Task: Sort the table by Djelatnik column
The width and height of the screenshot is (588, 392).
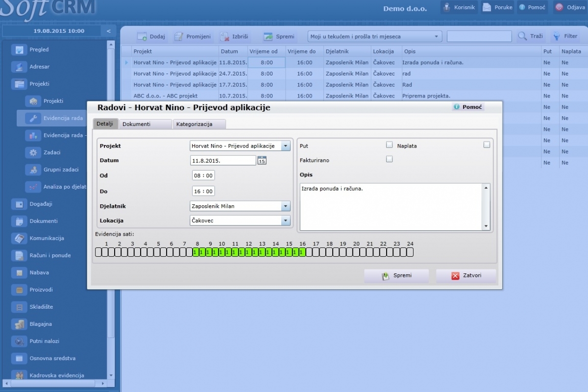Action: click(346, 51)
